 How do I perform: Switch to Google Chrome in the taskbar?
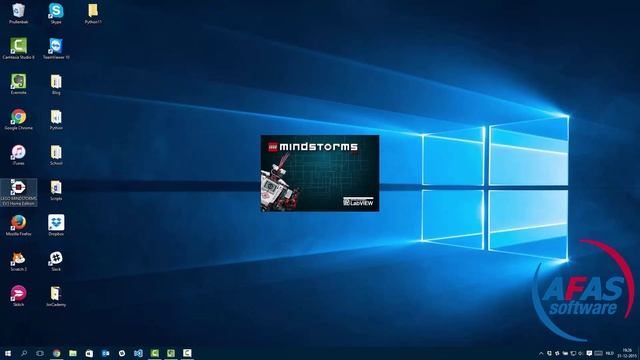[x=56, y=353]
